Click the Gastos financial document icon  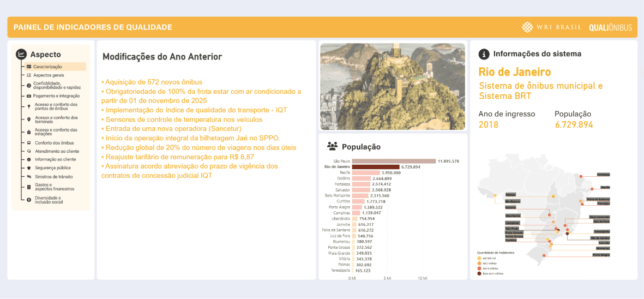pos(29,187)
